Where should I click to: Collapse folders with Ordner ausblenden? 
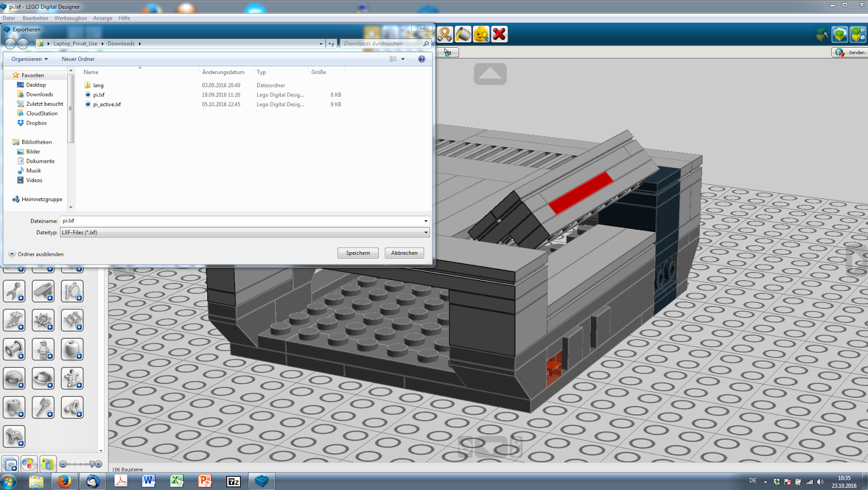point(36,254)
